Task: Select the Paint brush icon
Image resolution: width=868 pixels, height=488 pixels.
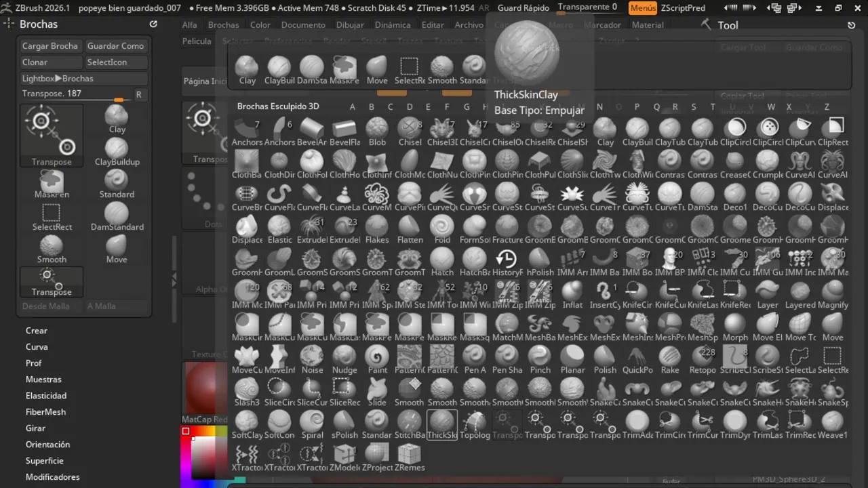Action: (x=377, y=359)
